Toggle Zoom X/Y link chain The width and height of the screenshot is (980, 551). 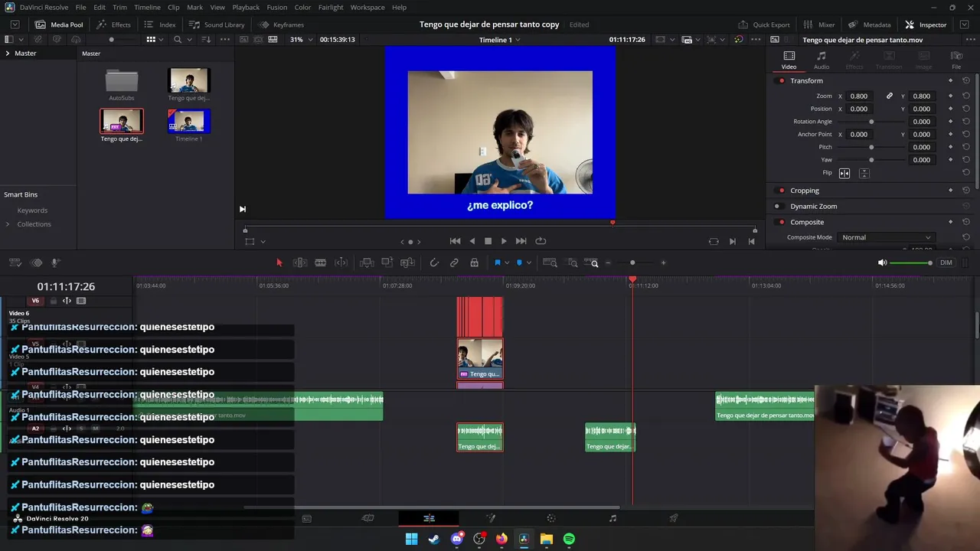(890, 96)
